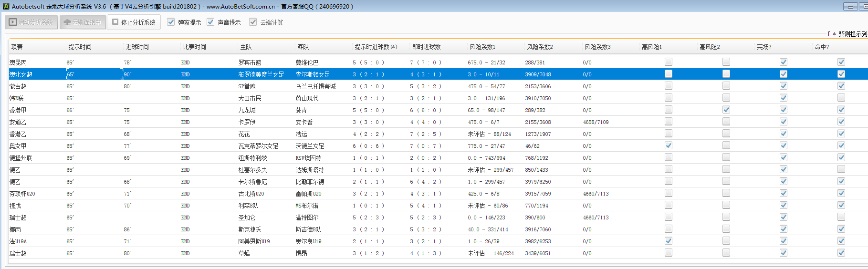Toggle the 弹窗提示 checkbox

171,22
